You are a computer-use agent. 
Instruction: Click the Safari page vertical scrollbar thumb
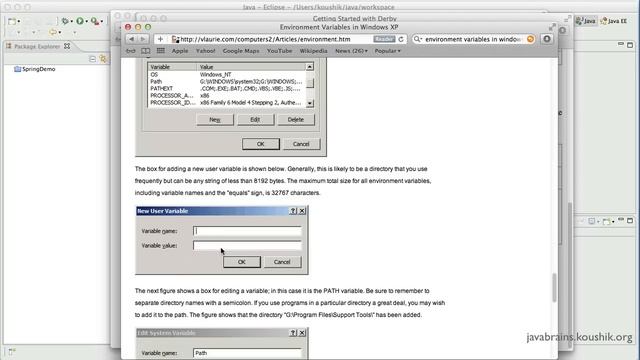pyautogui.click(x=554, y=287)
